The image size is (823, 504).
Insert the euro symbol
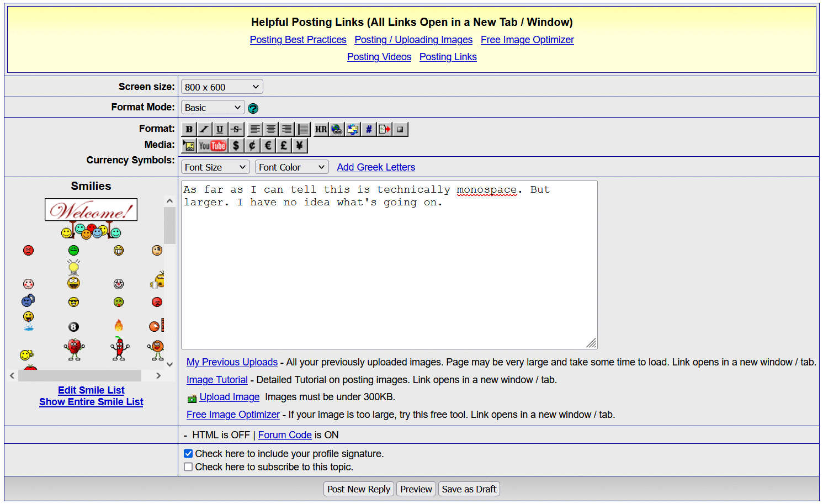[268, 146]
